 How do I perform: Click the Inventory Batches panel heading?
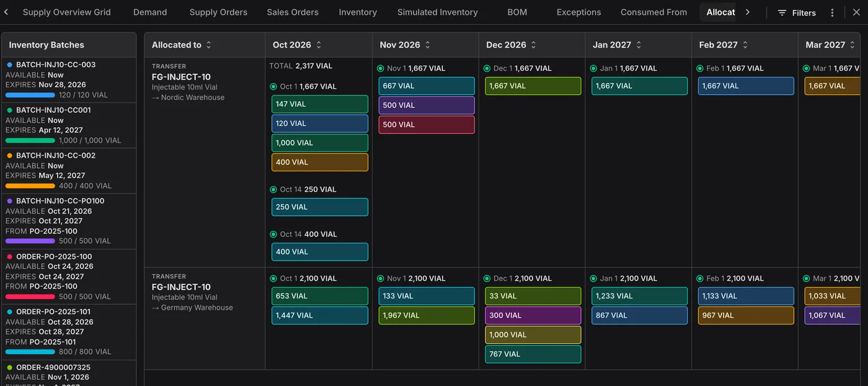[46, 45]
